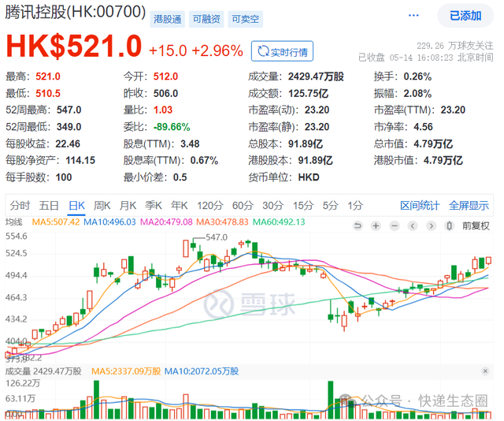Screen dimensions: 504x421
Task: Click the 成交额 value 125.75亿
Action: (308, 93)
